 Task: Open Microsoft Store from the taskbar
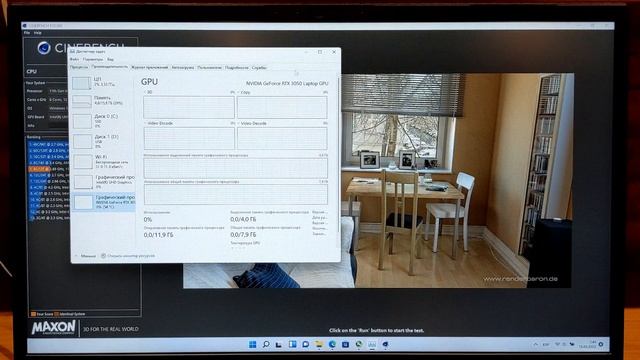(345, 344)
